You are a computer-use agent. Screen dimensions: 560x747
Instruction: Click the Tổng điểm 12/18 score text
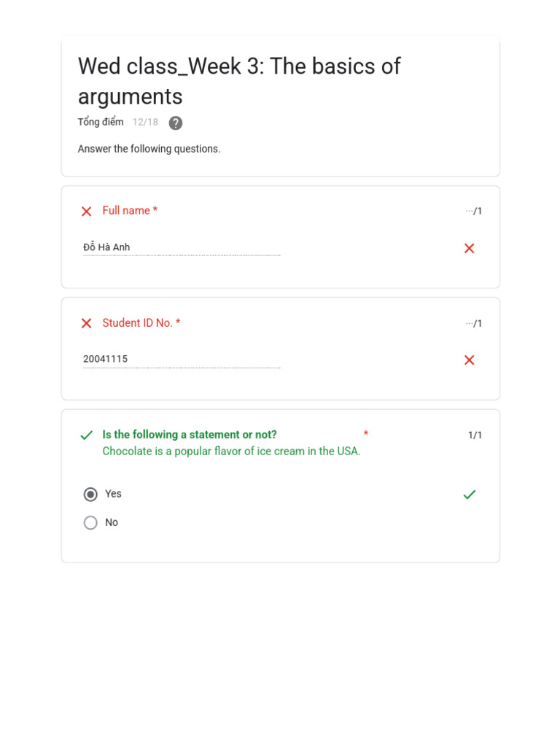[x=117, y=123]
